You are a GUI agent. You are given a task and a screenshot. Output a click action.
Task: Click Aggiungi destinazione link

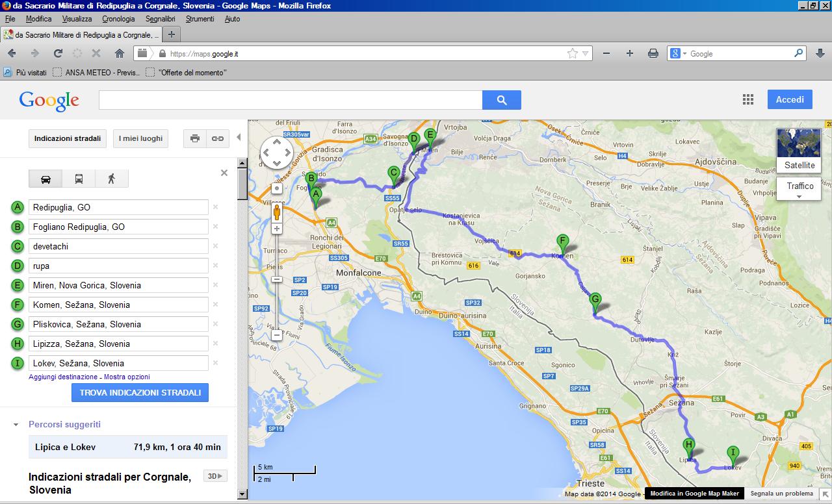[63, 377]
